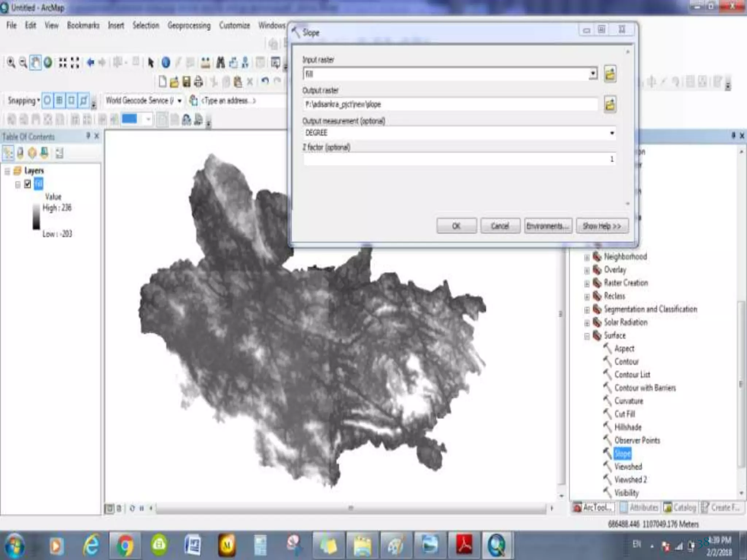Screen dimensions: 747x560
Task: Open the Output measurement DEGREE dropdown
Action: (612, 133)
